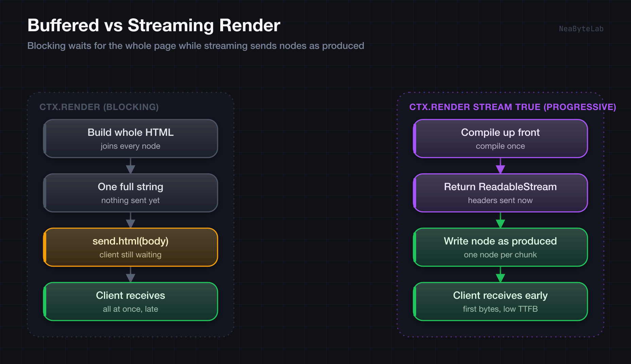This screenshot has height=364, width=631.
Task: Select the 'Compile up front' node
Action: [500, 139]
